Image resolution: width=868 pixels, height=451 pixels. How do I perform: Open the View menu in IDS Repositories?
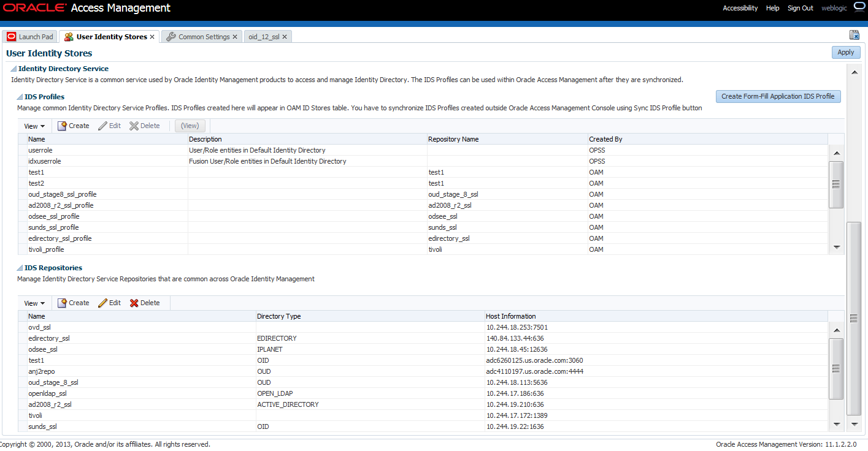click(x=34, y=303)
